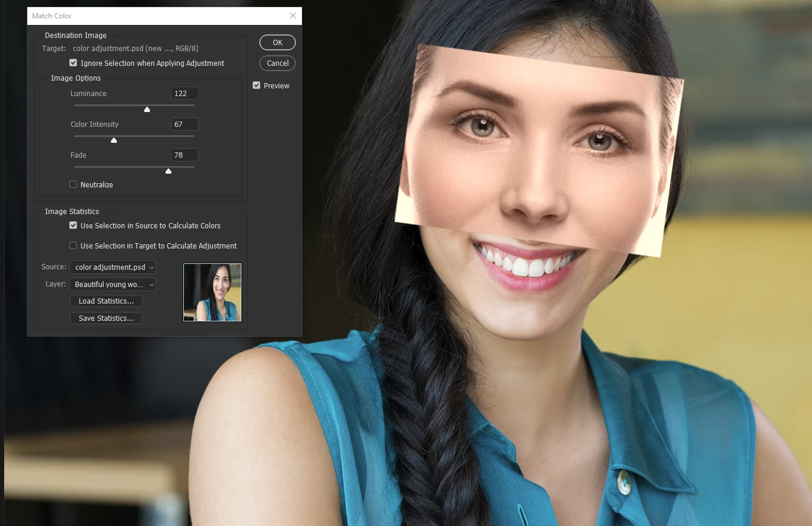The height and width of the screenshot is (526, 812).
Task: Open the Layer dropdown
Action: [113, 285]
